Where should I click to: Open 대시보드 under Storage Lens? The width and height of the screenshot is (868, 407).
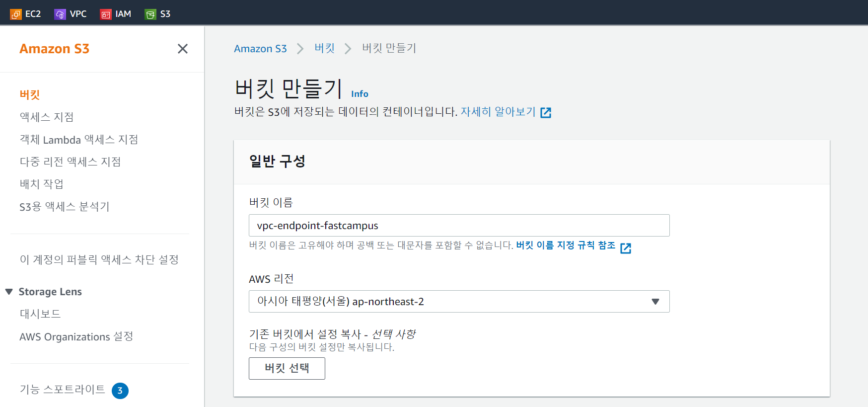click(40, 314)
